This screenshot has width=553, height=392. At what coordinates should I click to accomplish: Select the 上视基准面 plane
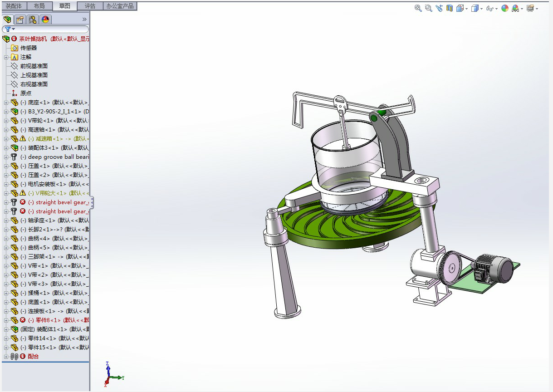(x=34, y=75)
